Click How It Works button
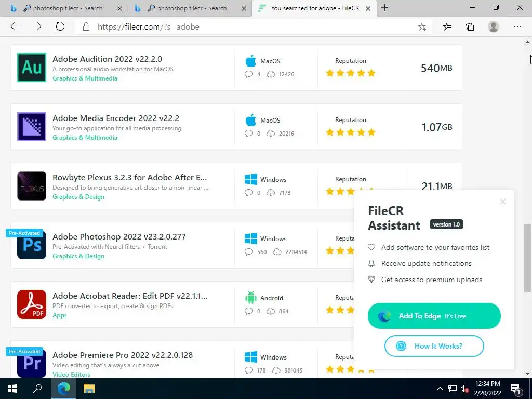 (434, 346)
